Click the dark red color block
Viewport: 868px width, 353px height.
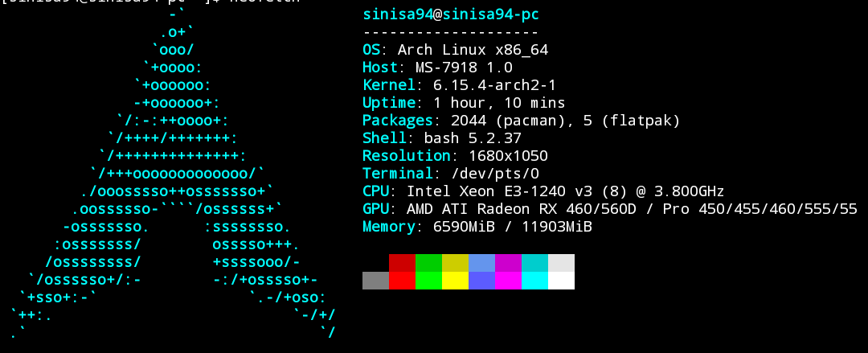402,263
